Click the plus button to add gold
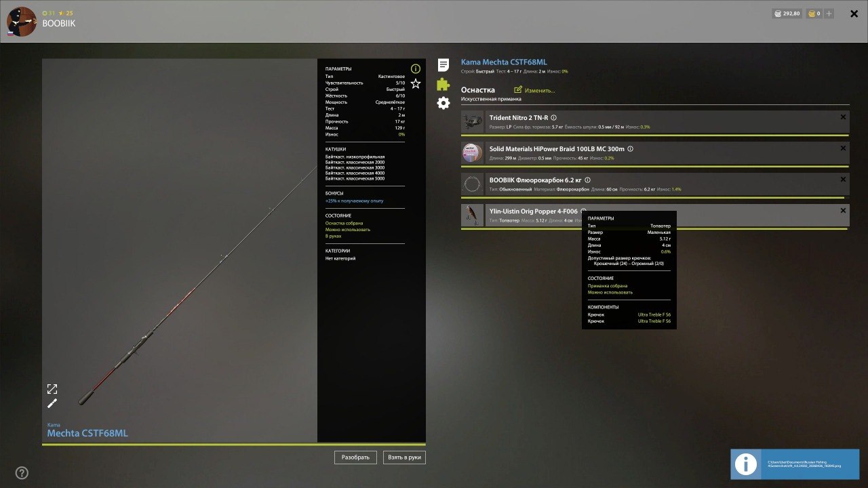Image resolution: width=868 pixels, height=488 pixels. [x=829, y=14]
